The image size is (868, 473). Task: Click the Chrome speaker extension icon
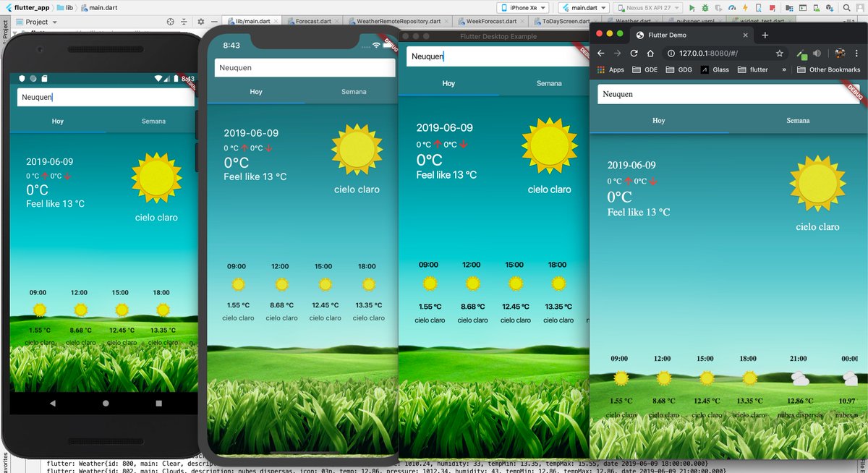coord(817,53)
